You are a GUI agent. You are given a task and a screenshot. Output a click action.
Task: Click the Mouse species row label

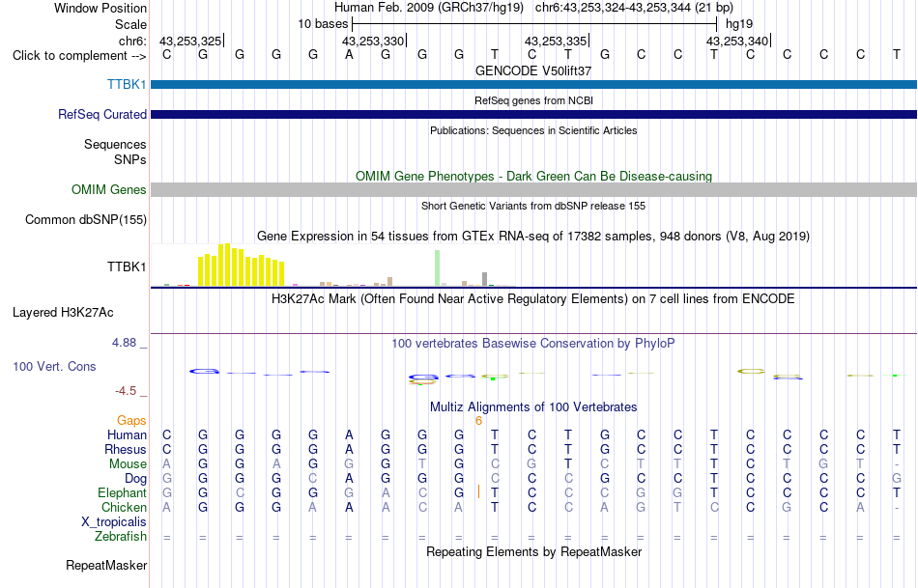pyautogui.click(x=128, y=464)
